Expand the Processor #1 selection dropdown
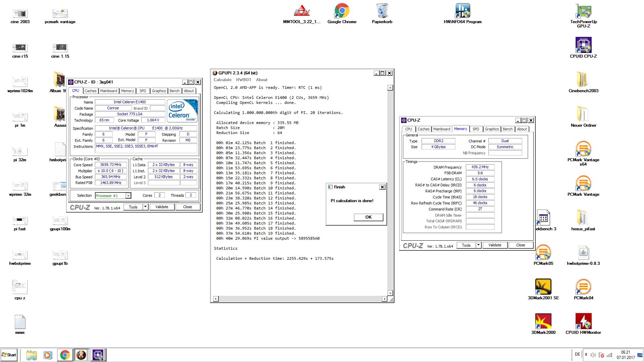The width and height of the screenshot is (644, 362). pos(128,196)
